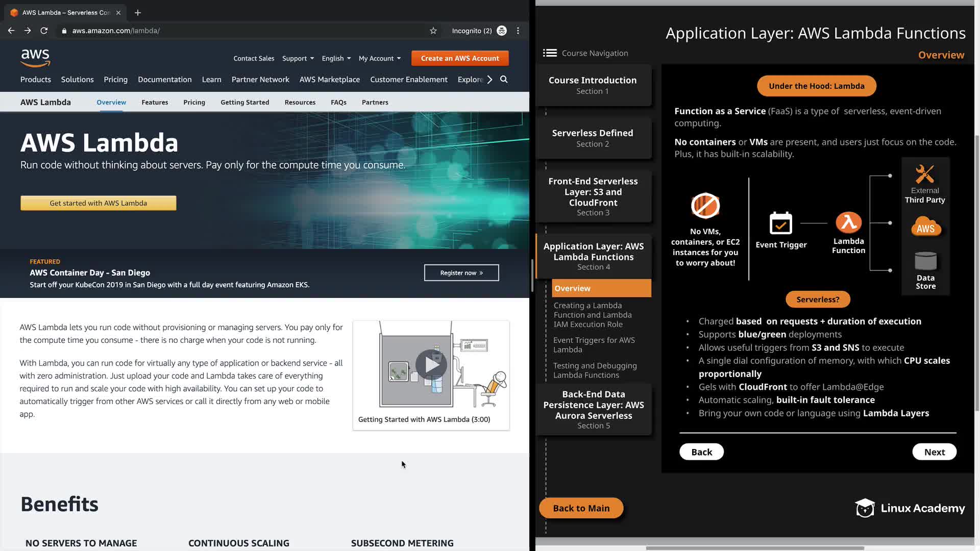Viewport: 980px width, 551px height.
Task: Open Chrome three-dot menu
Action: (518, 31)
